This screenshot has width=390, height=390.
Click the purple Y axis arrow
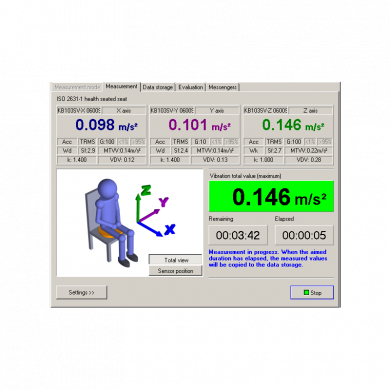tap(149, 216)
